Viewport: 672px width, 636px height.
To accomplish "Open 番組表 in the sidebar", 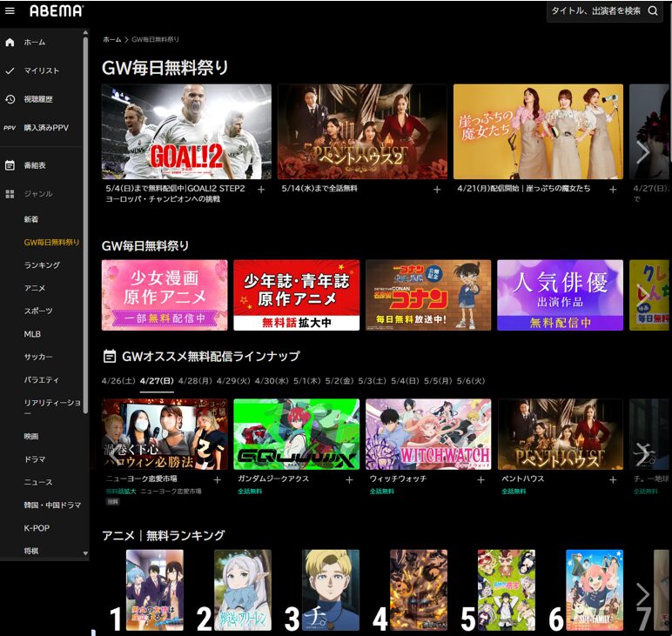I will click(x=35, y=165).
